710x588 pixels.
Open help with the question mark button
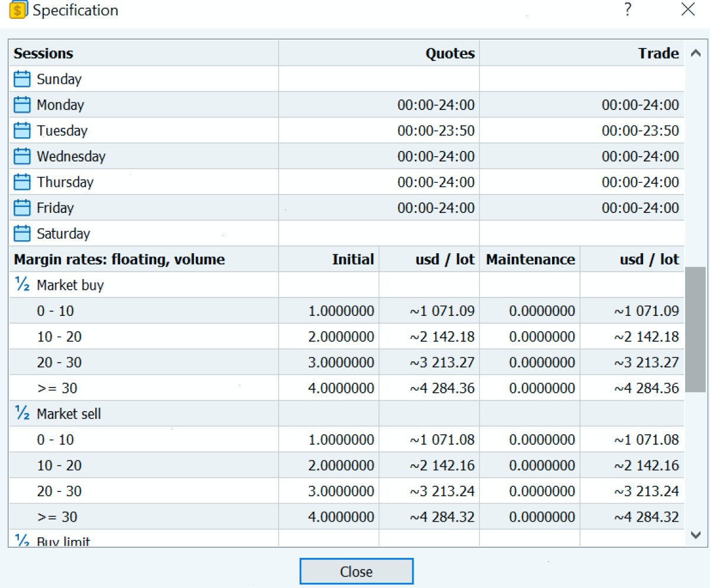click(628, 9)
